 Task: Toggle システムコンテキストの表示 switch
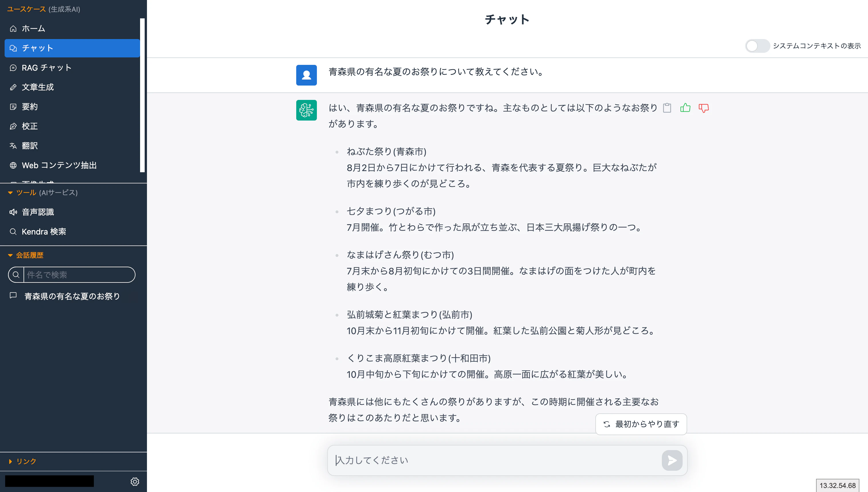tap(757, 46)
